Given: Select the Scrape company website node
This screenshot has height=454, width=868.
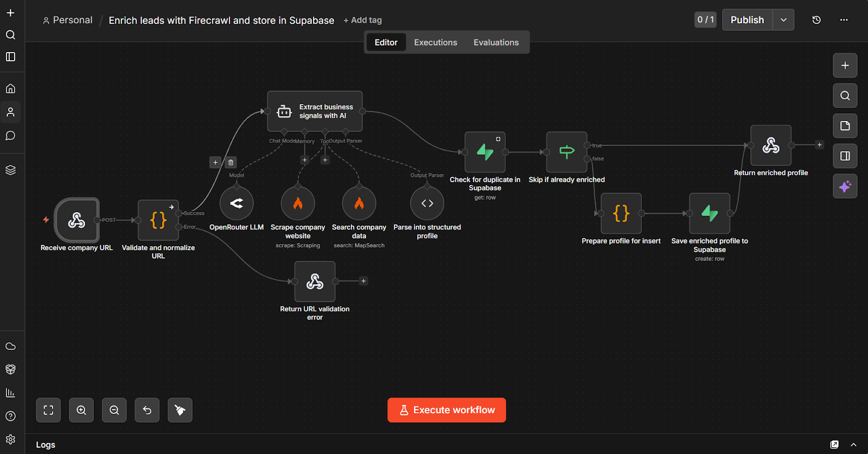Looking at the screenshot, I should tap(298, 204).
